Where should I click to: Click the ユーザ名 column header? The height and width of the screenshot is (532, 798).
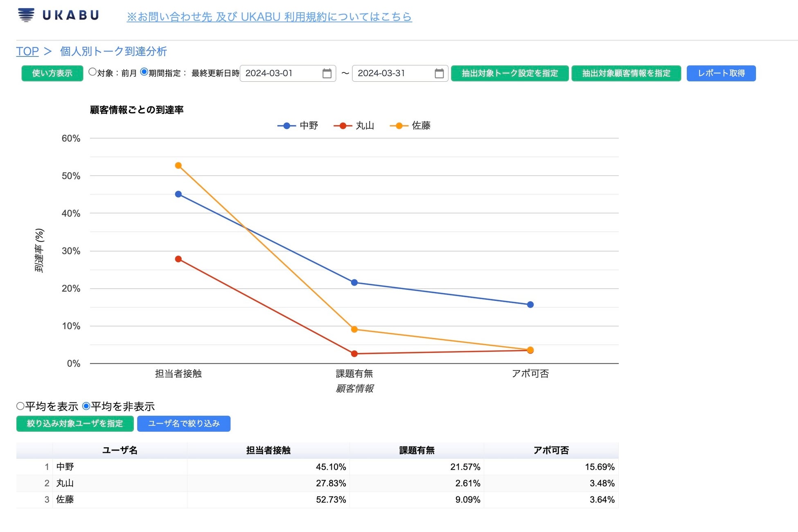[x=119, y=450]
